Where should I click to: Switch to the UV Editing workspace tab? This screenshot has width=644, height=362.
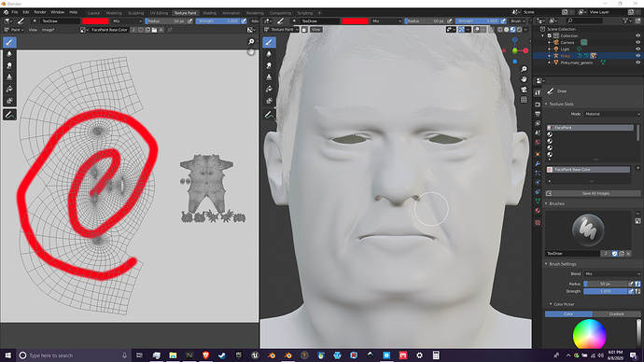coord(159,13)
